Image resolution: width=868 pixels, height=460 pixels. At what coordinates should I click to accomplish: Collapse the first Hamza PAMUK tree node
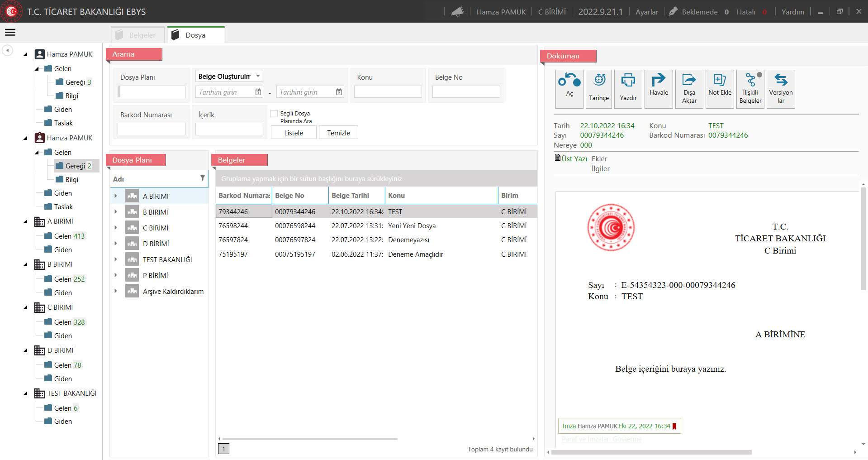(26, 54)
